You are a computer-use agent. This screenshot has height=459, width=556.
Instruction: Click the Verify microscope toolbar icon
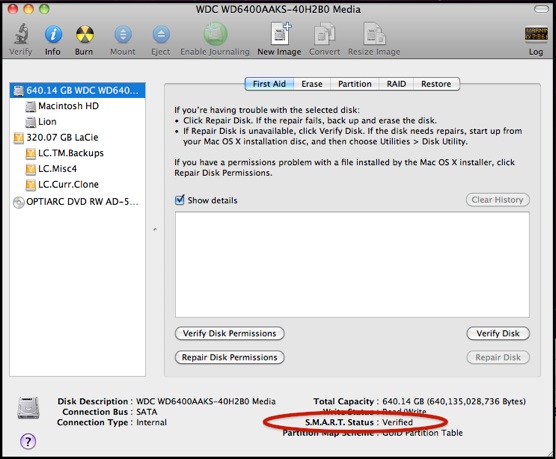coord(21,34)
